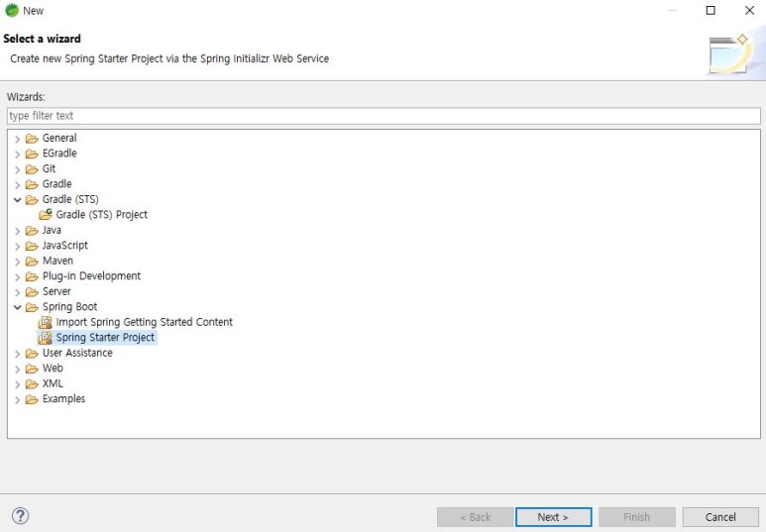Click the User Assistance folder icon
Image resolution: width=766 pixels, height=532 pixels.
coord(32,354)
